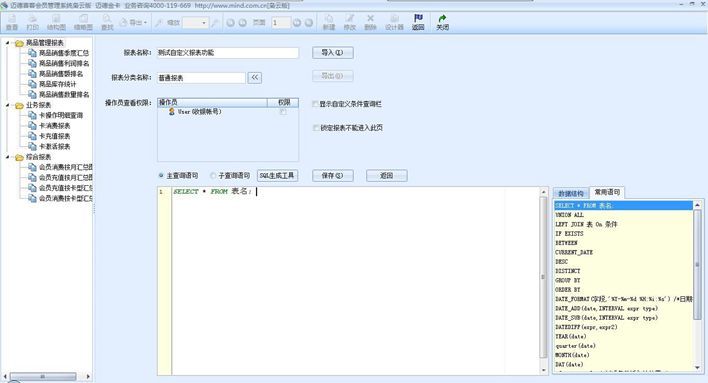Click the 删除 delete toolbar icon
The height and width of the screenshot is (383, 708).
click(x=370, y=19)
